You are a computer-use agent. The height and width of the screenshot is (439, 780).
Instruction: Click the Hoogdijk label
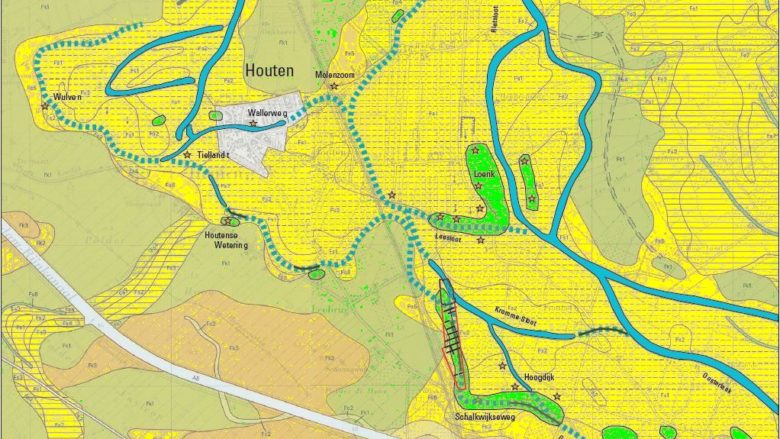[x=539, y=378]
